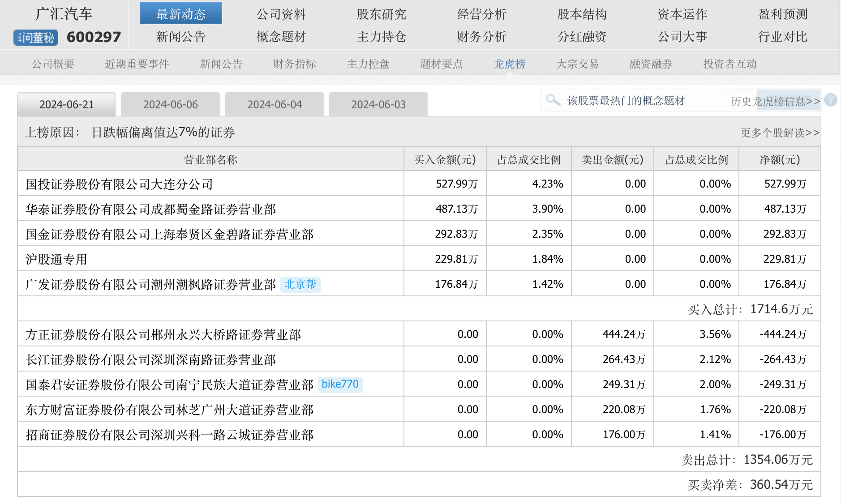Switch to the 大宗交易 sub-tab
Viewport: 841px width, 504px height.
tap(577, 64)
